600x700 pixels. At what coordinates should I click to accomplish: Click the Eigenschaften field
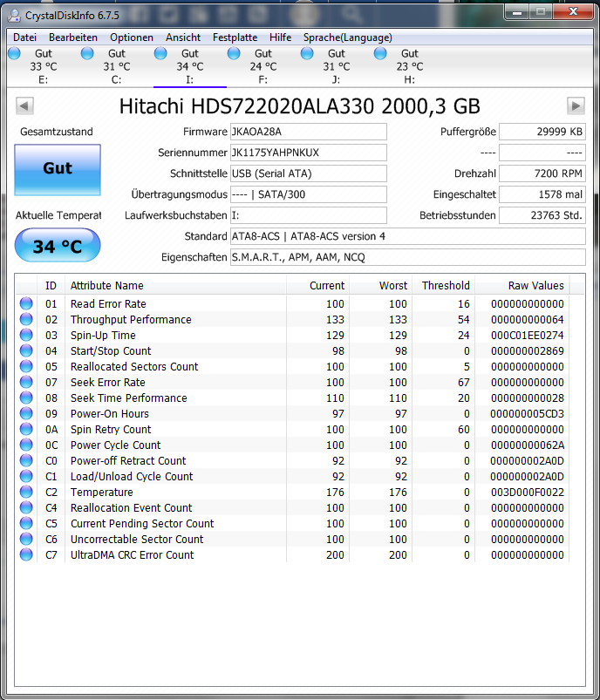point(407,257)
